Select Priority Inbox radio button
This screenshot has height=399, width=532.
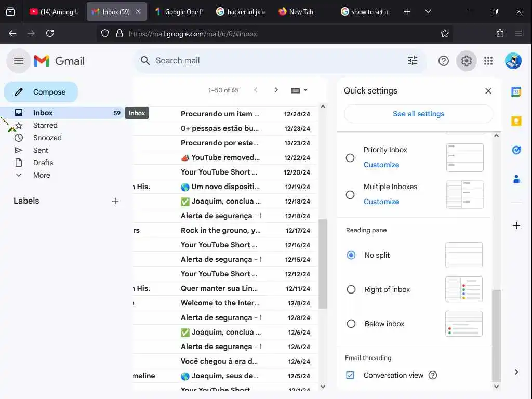(x=350, y=158)
